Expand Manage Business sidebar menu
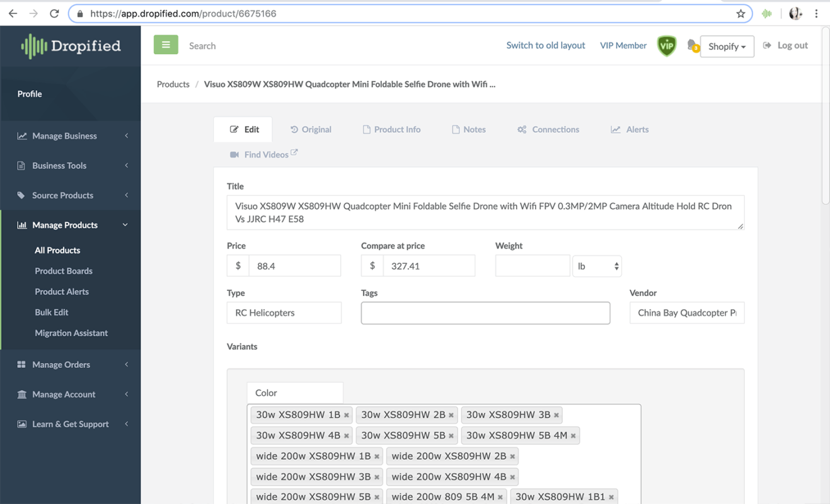The height and width of the screenshot is (504, 830). tap(71, 135)
